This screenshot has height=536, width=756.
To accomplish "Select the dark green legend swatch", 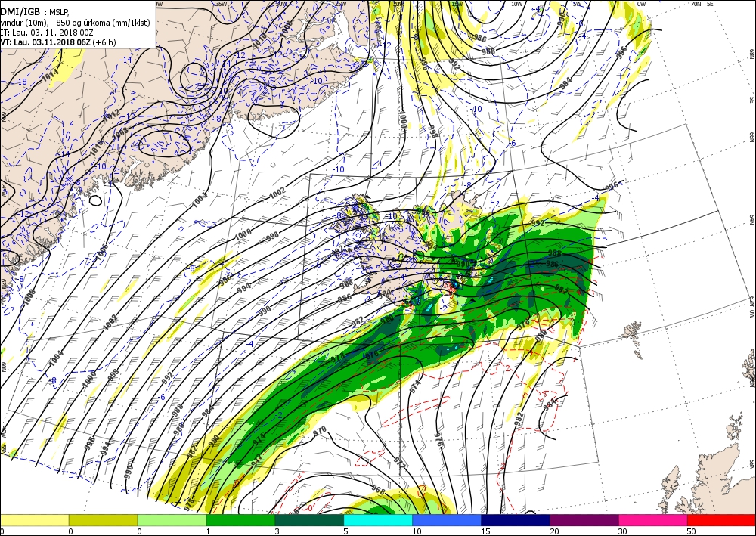I will coord(309,520).
